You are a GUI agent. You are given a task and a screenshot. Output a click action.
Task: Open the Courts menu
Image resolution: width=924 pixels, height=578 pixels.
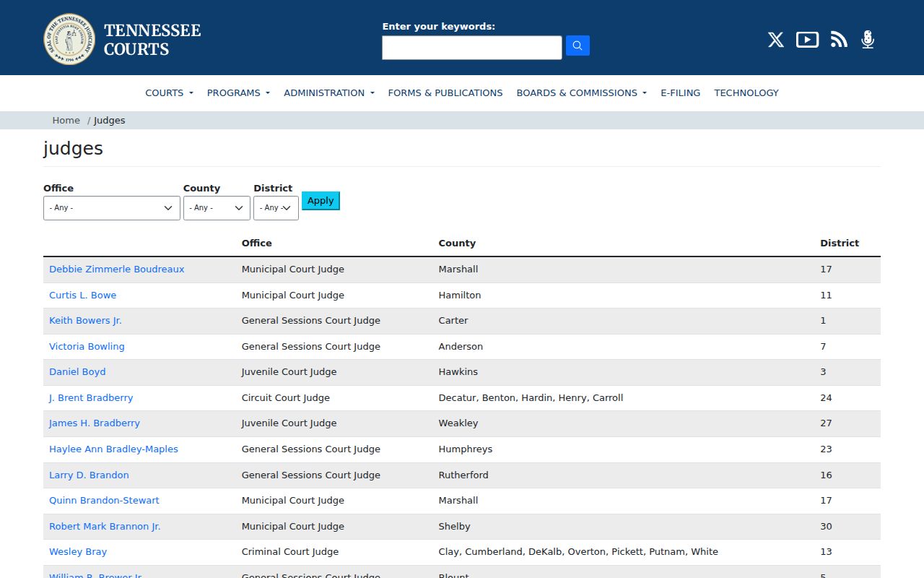(x=170, y=93)
